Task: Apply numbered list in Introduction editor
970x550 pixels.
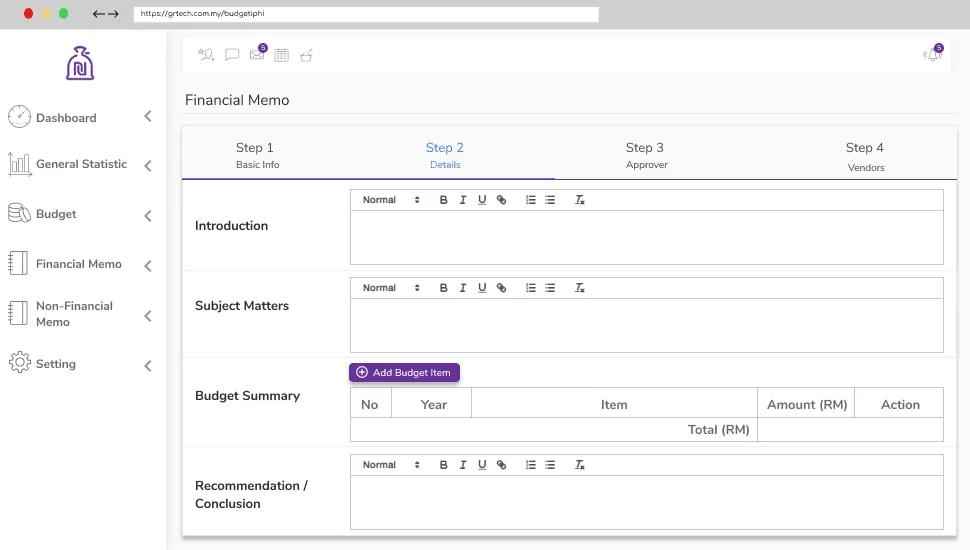Action: point(531,200)
